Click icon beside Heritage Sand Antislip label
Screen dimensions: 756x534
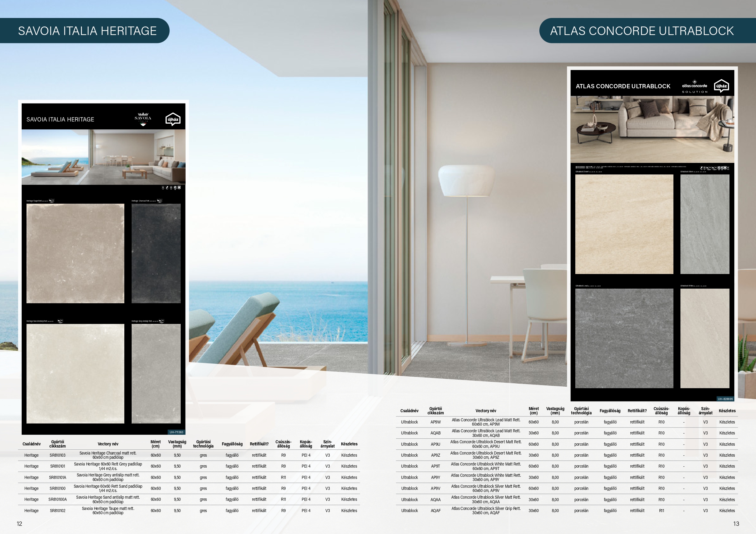click(x=60, y=321)
